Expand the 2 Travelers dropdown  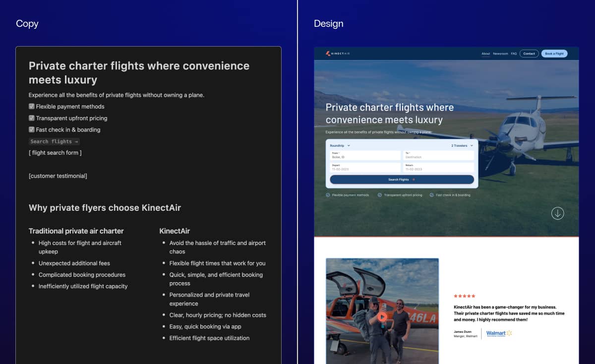pyautogui.click(x=462, y=146)
